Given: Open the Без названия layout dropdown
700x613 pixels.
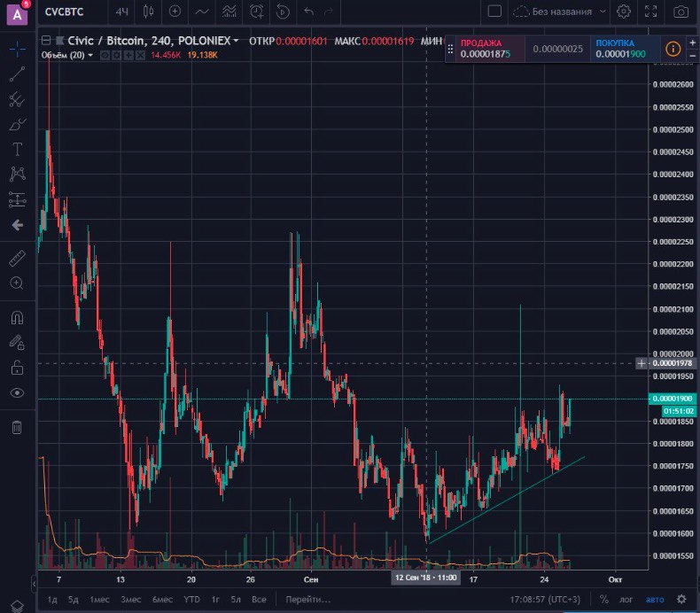Looking at the screenshot, I should click(x=559, y=12).
